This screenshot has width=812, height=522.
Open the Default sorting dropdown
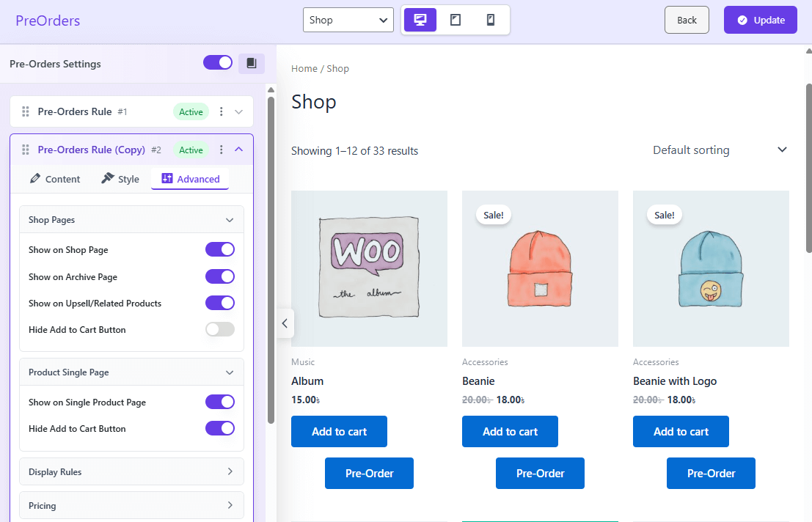720,150
